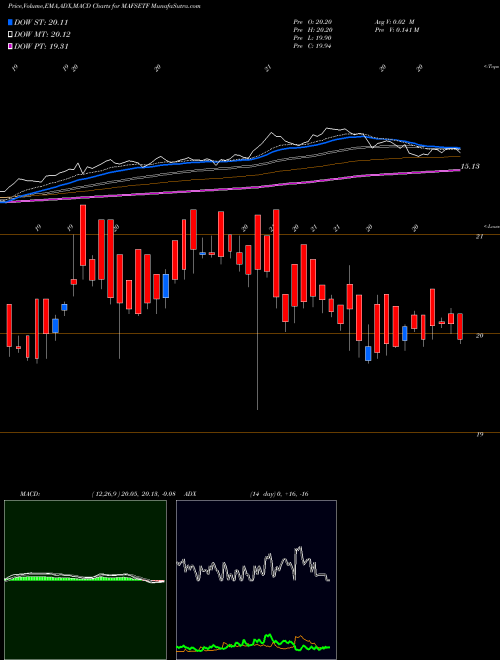
Task: Click the price axis label 21
Action: point(479,237)
